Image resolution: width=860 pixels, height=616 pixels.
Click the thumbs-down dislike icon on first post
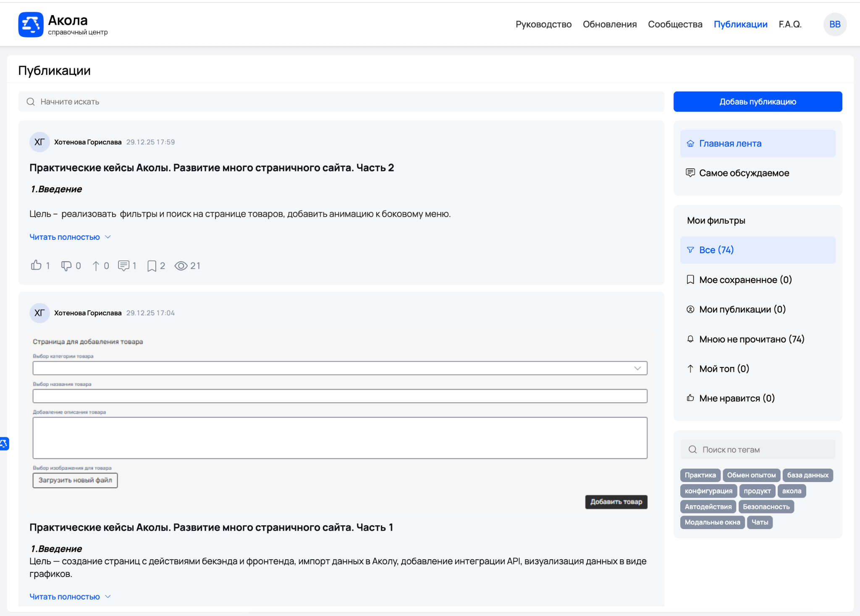pos(66,266)
